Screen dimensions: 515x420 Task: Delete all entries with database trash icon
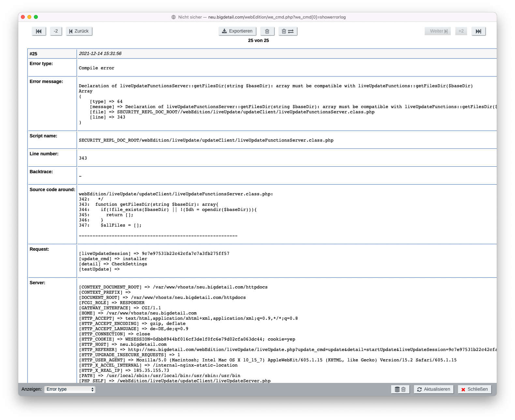[x=400, y=389]
